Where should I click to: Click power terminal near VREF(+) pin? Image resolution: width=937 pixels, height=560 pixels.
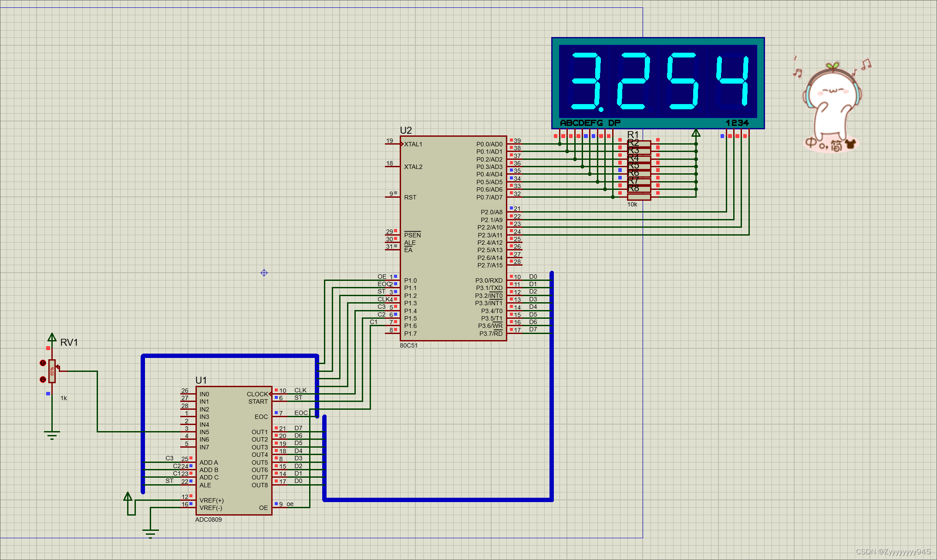tap(128, 497)
